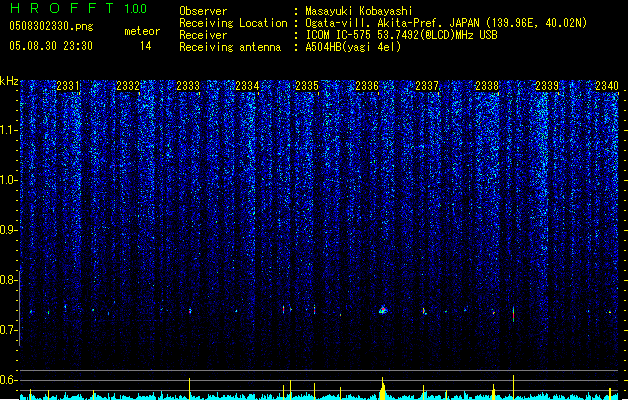Click the 1.1 kHz frequency axis label
This screenshot has width=629, height=400.
point(9,130)
